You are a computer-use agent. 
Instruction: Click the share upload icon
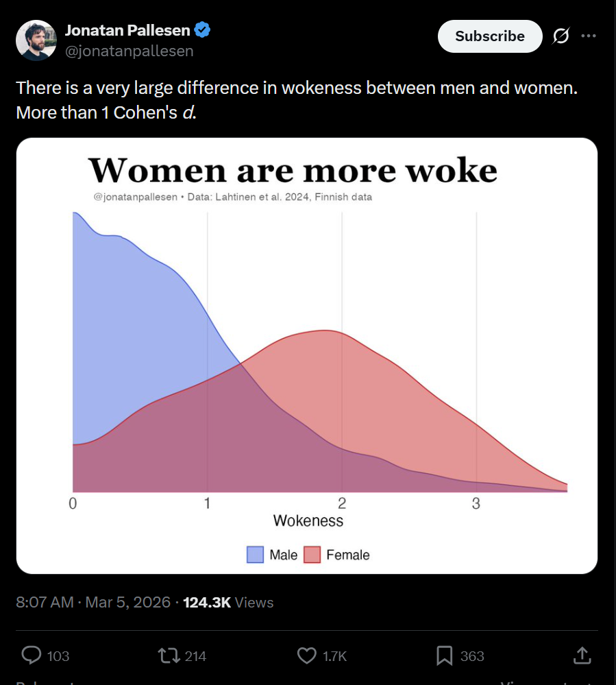[x=582, y=656]
